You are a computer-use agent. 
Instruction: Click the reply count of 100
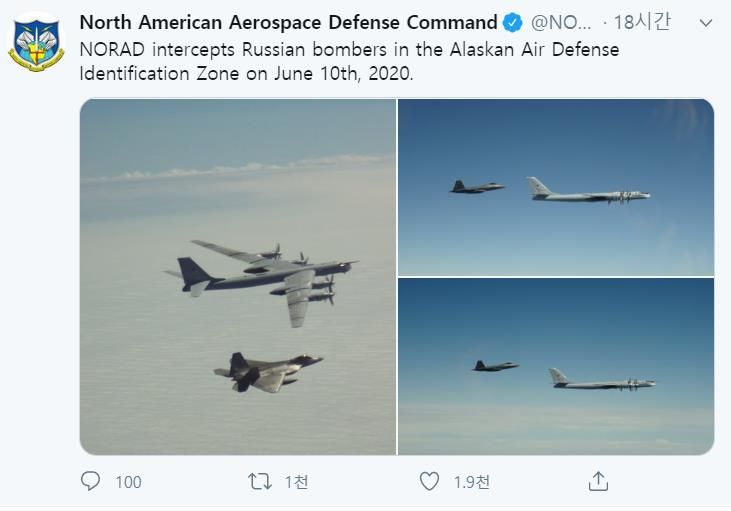tap(128, 482)
